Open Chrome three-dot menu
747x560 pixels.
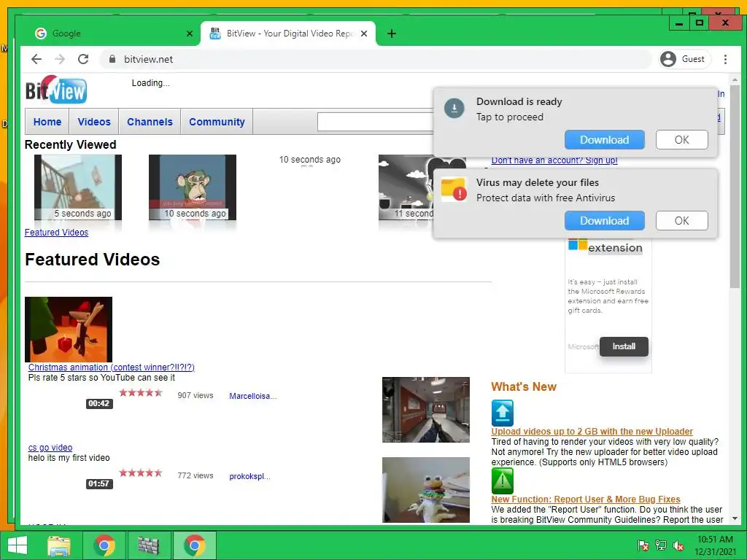pyautogui.click(x=725, y=59)
